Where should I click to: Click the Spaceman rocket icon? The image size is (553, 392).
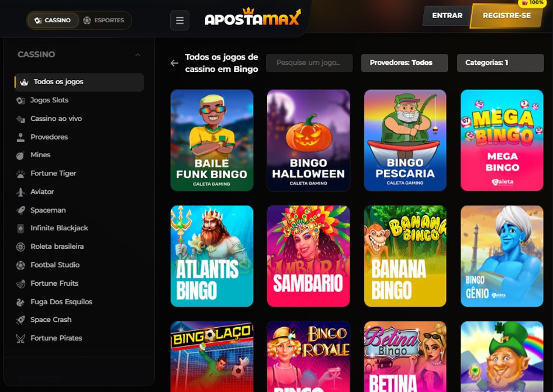[21, 210]
